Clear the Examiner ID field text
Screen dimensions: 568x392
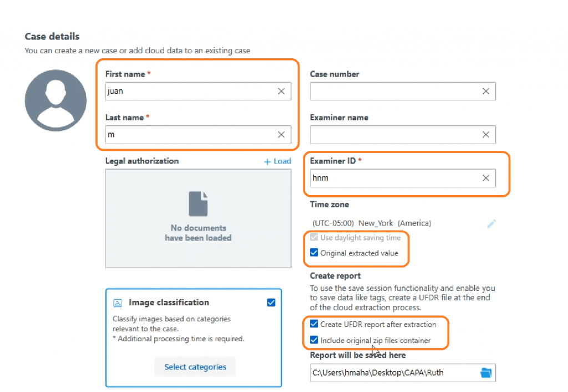tap(486, 178)
